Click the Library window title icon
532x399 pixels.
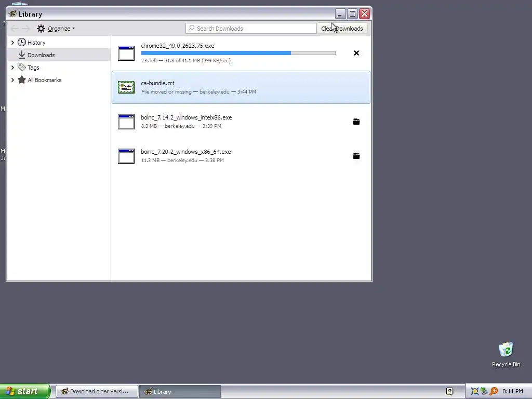tap(12, 14)
